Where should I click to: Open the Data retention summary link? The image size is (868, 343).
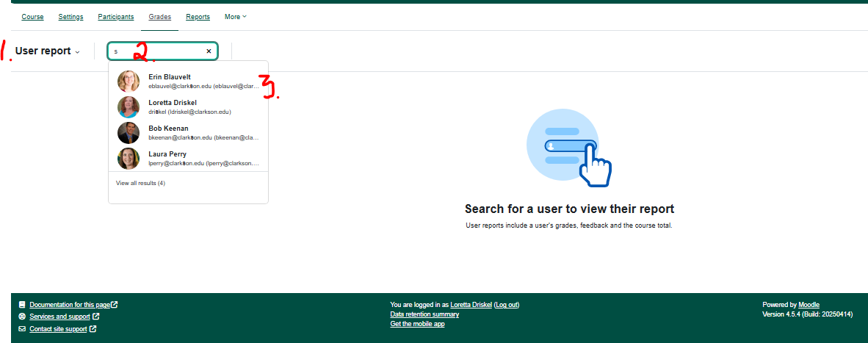click(424, 314)
